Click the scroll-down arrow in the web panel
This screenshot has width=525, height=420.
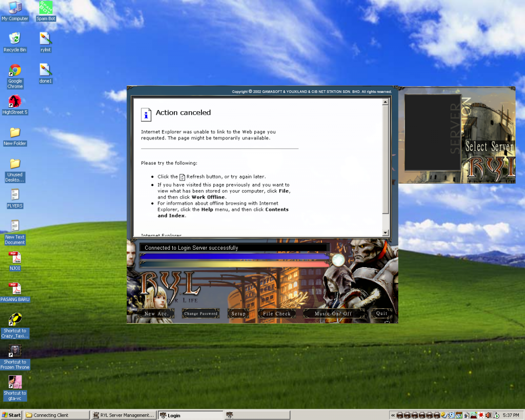[x=386, y=233]
